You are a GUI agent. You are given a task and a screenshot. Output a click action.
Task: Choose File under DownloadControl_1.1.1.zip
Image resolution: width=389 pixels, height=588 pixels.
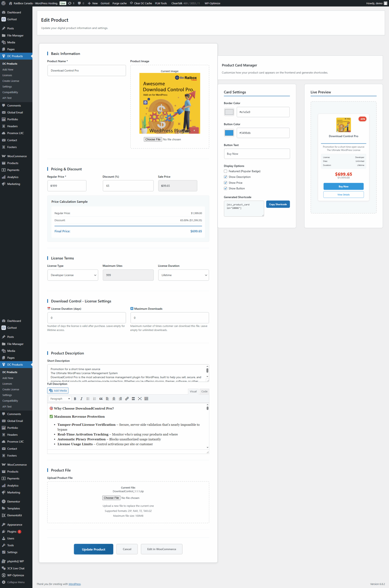point(111,498)
